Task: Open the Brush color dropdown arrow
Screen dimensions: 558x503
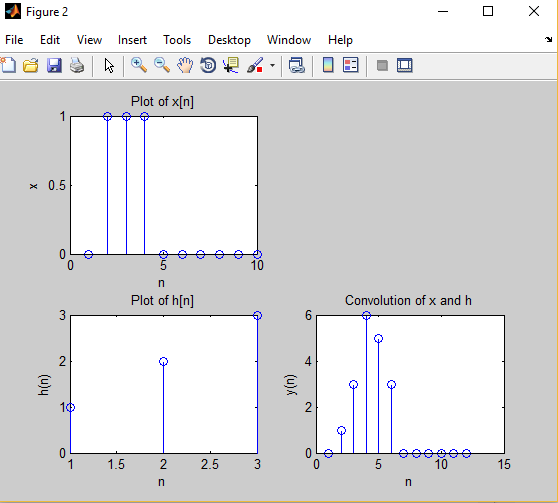Action: point(272,66)
